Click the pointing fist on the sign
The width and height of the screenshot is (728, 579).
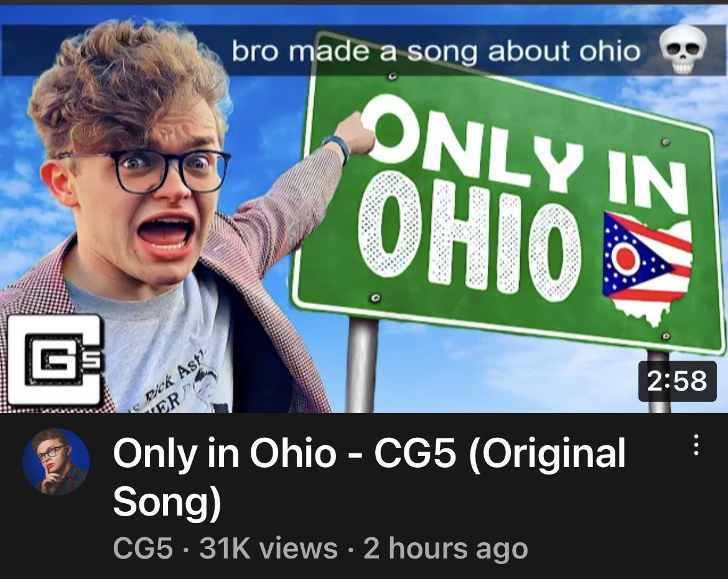[357, 134]
